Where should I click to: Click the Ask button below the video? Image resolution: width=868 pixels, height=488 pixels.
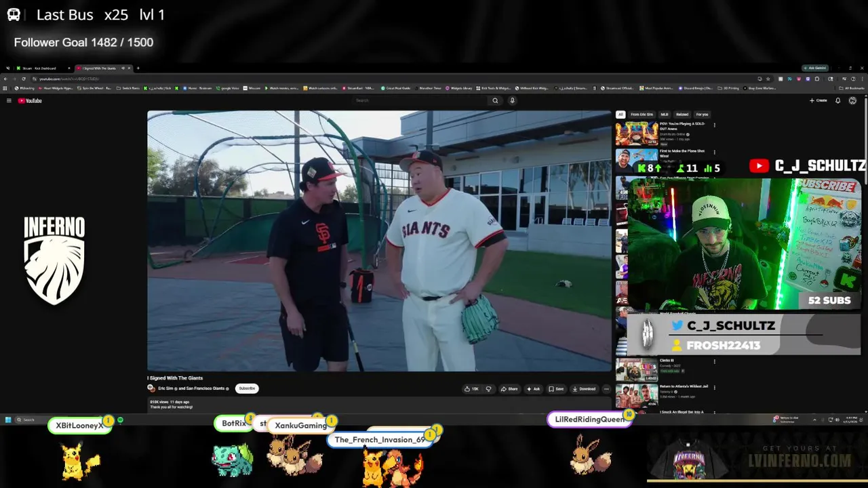pyautogui.click(x=533, y=389)
